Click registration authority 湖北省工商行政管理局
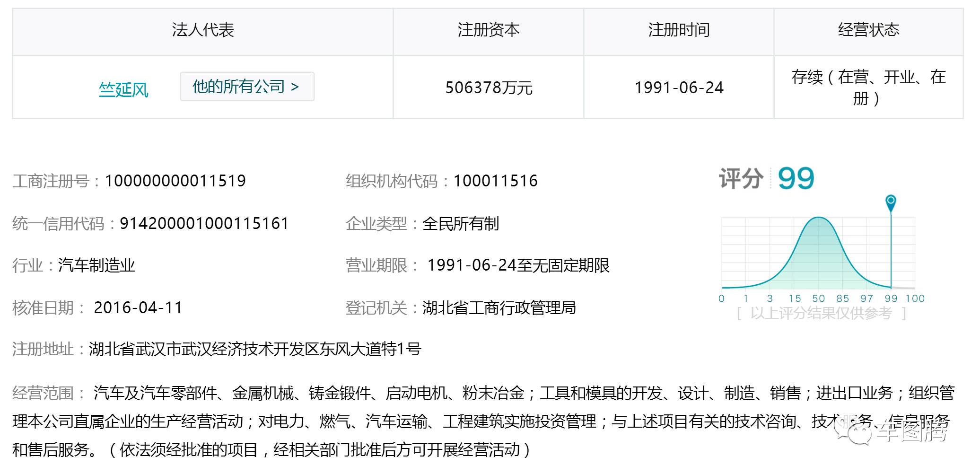 (x=499, y=308)
